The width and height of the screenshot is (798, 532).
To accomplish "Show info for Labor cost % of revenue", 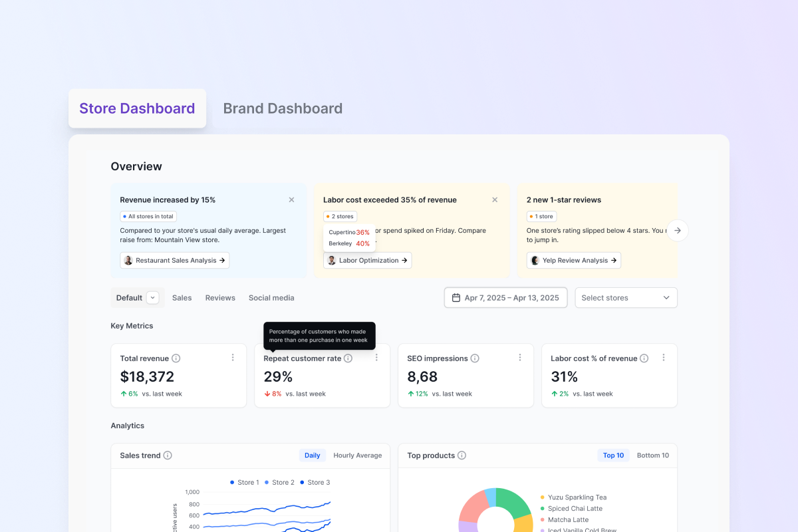I will tap(644, 358).
